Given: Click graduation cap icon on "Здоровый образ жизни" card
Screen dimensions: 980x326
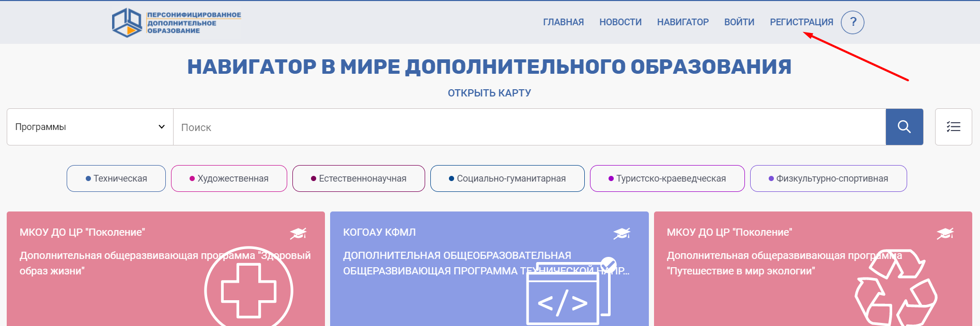Looking at the screenshot, I should pos(298,233).
